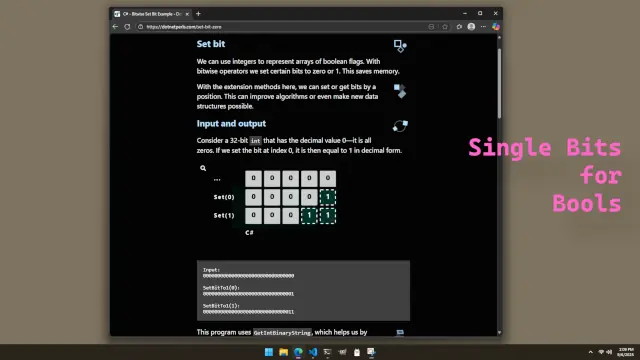Open the Windows Start menu
Image resolution: width=640 pixels, height=360 pixels.
coord(269,352)
